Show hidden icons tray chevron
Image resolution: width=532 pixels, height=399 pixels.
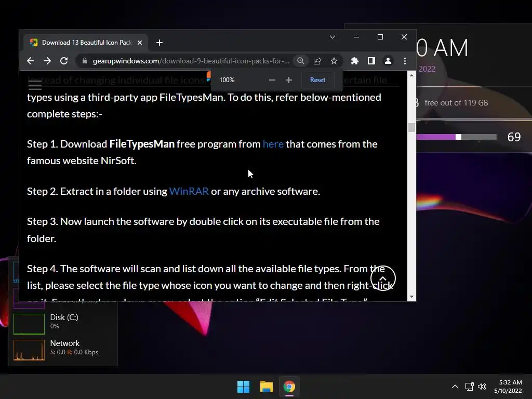pyautogui.click(x=455, y=387)
